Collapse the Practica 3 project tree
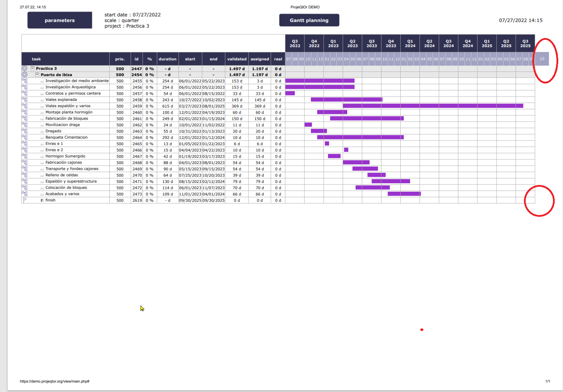Viewport: 563px width, 392px height. [33, 69]
